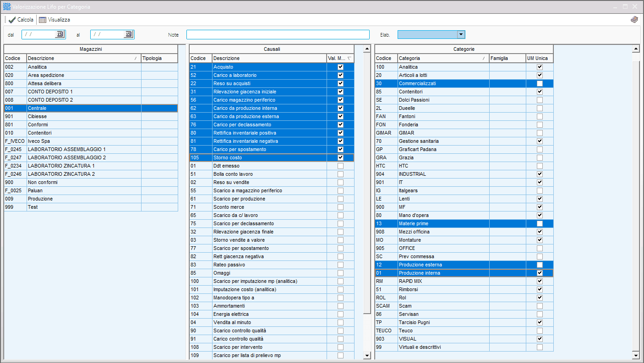Select the Area spedizione warehouse
This screenshot has height=363, width=644.
91,75
